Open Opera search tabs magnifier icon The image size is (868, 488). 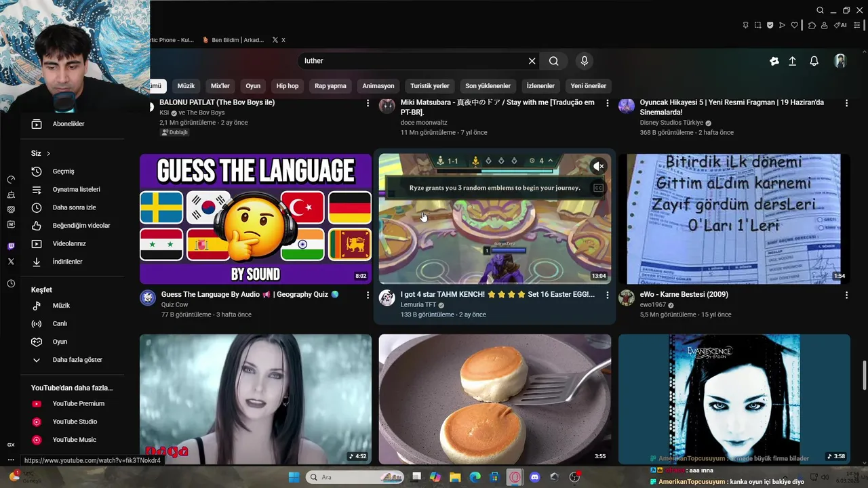820,10
